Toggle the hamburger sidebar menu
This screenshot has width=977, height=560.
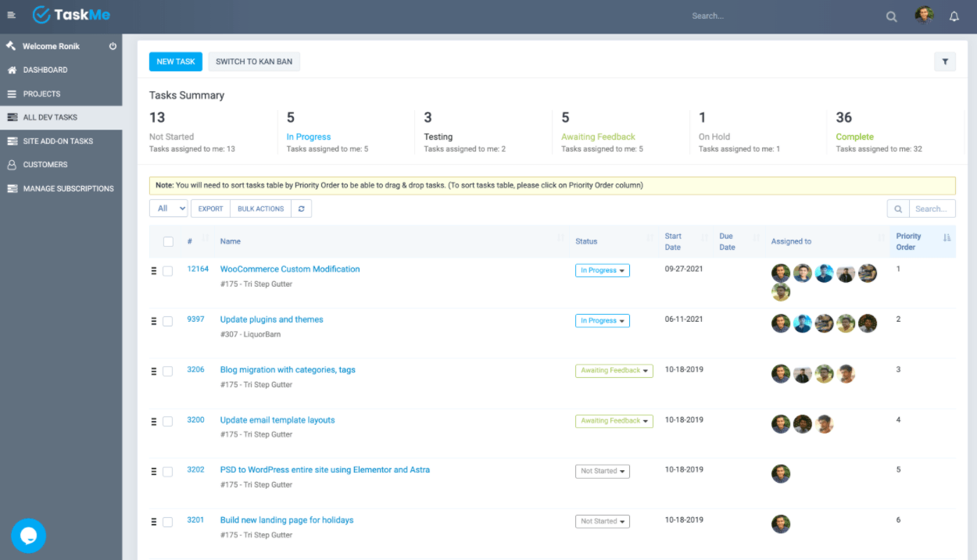point(11,16)
